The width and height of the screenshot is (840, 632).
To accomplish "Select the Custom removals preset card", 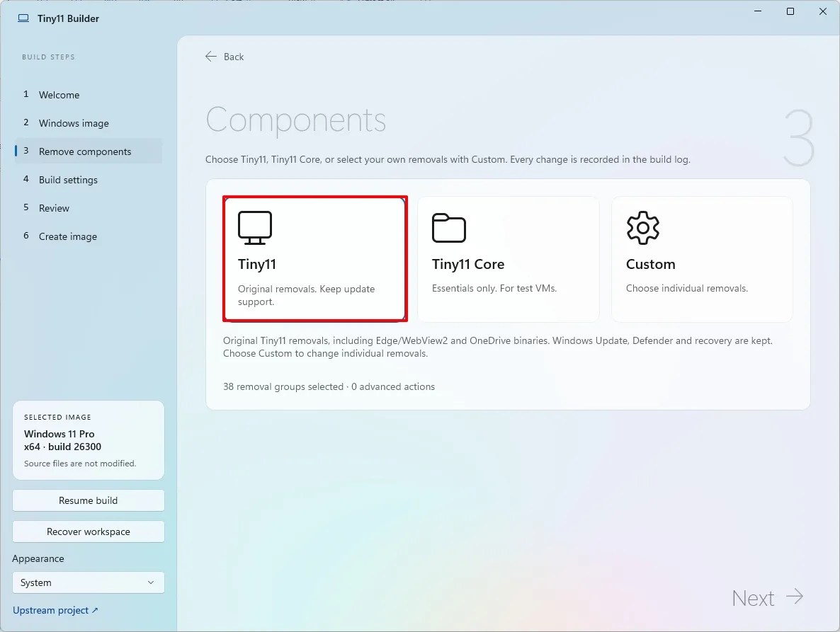I will 703,259.
